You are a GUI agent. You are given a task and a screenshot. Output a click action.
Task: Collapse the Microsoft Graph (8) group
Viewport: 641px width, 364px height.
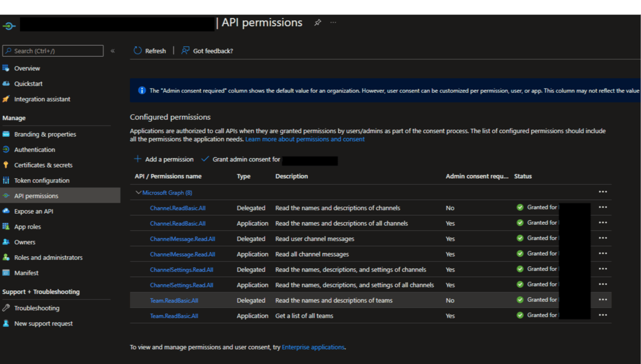[x=138, y=193]
